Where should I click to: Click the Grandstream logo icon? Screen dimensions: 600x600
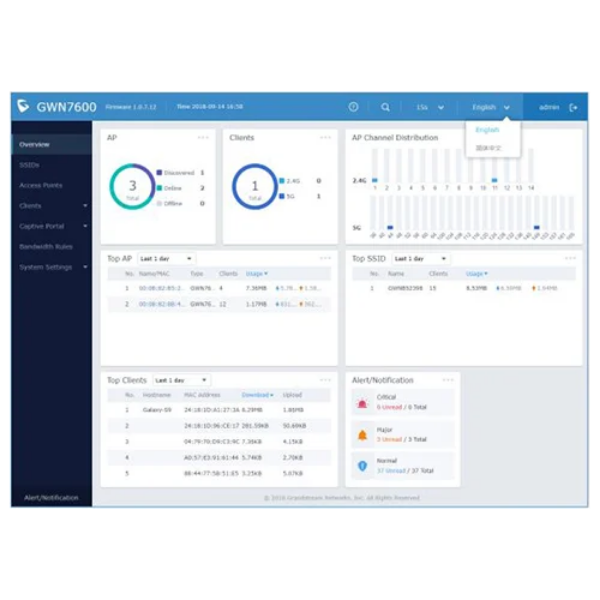[x=23, y=106]
